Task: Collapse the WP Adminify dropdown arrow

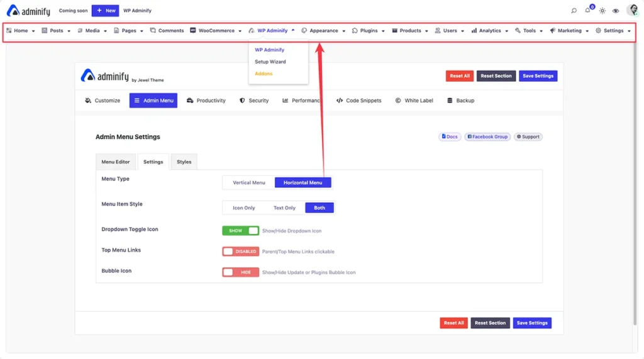Action: tap(293, 30)
